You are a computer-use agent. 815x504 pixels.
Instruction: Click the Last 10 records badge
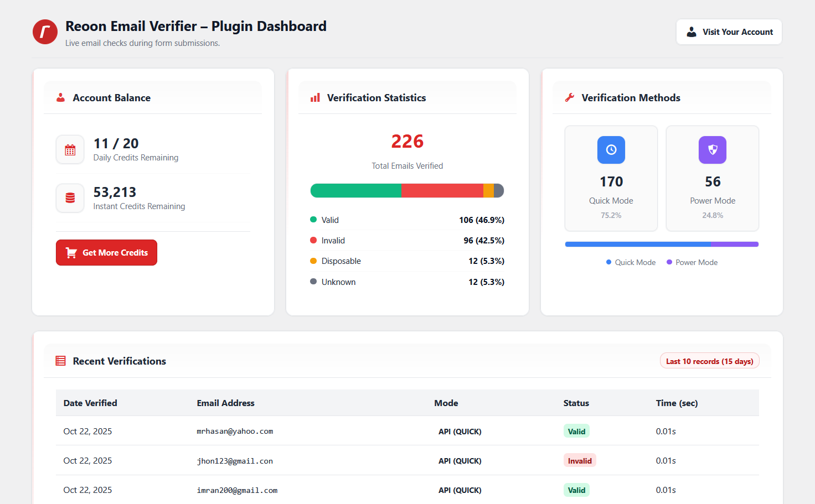(709, 361)
